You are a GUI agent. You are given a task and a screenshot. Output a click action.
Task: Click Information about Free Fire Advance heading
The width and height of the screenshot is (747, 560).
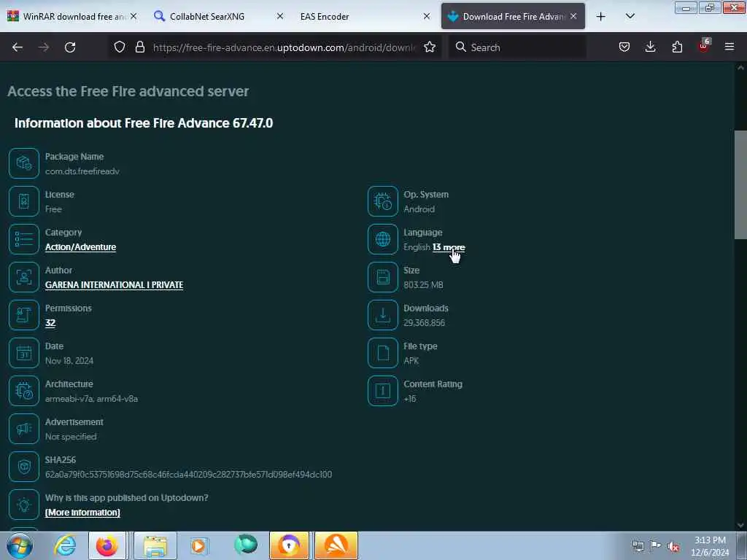(144, 122)
